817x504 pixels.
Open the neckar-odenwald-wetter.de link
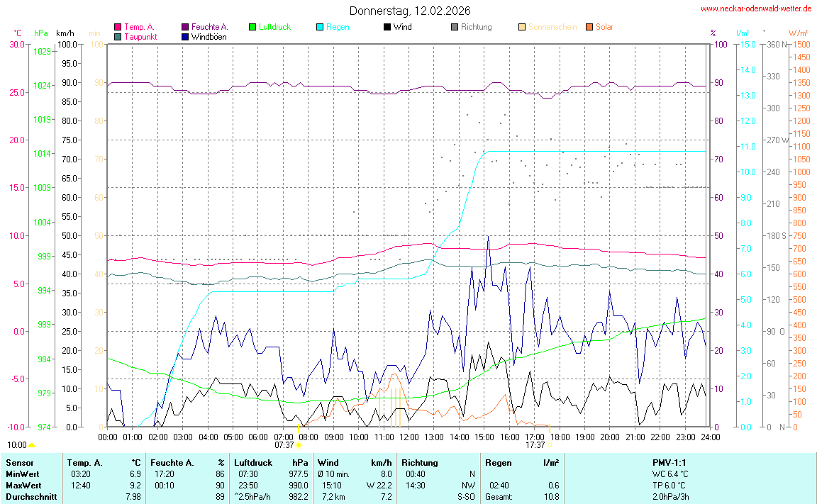point(755,9)
